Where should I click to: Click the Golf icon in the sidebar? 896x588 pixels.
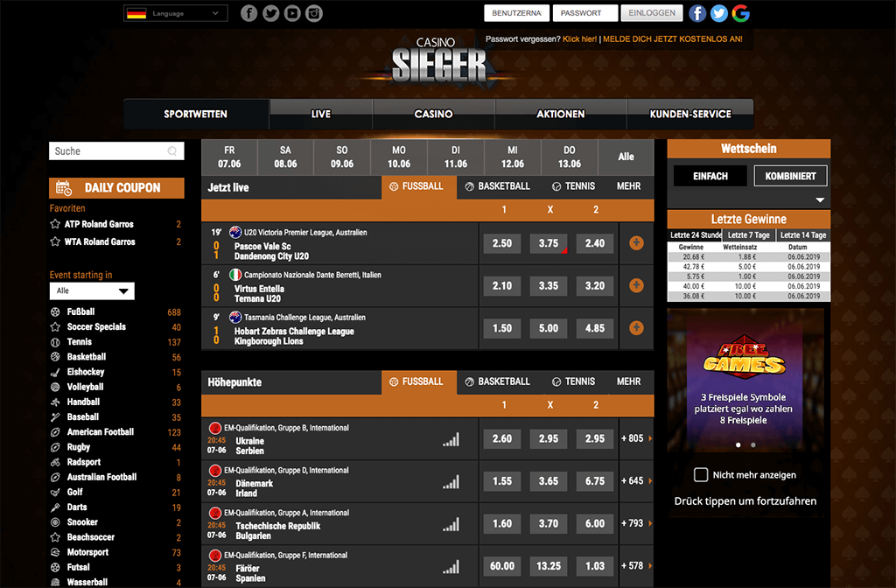click(55, 493)
